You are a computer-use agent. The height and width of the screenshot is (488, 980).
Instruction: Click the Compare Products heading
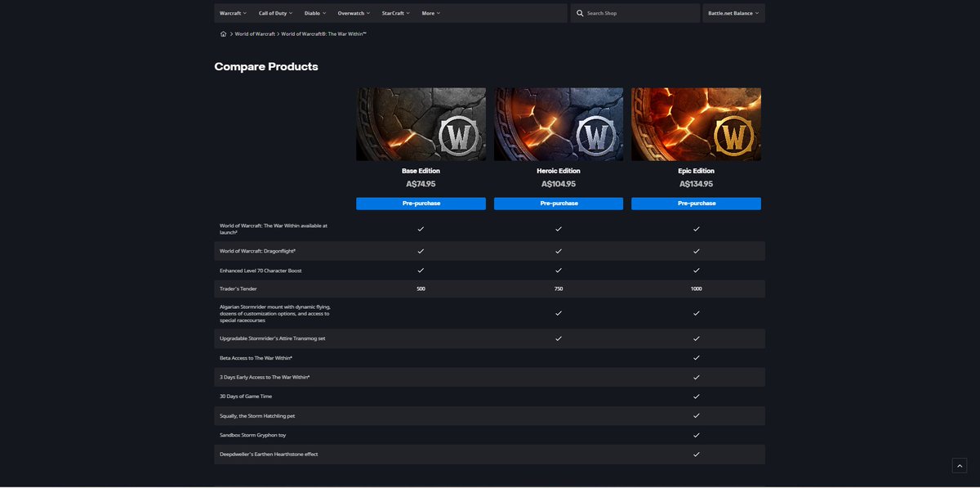pos(266,66)
